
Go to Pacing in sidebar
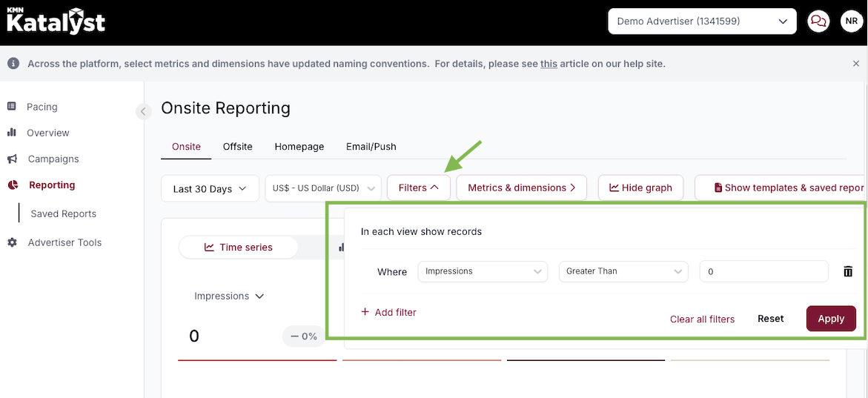pyautogui.click(x=42, y=106)
